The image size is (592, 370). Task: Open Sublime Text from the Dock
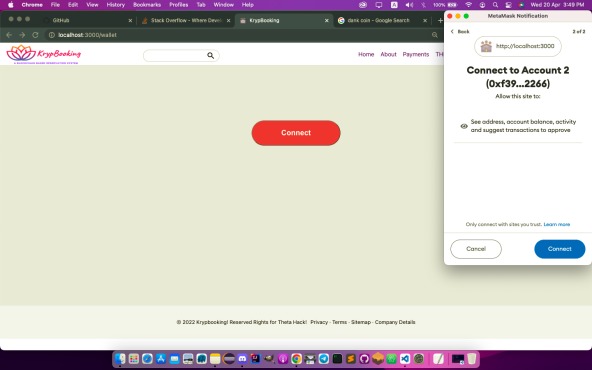[351, 358]
